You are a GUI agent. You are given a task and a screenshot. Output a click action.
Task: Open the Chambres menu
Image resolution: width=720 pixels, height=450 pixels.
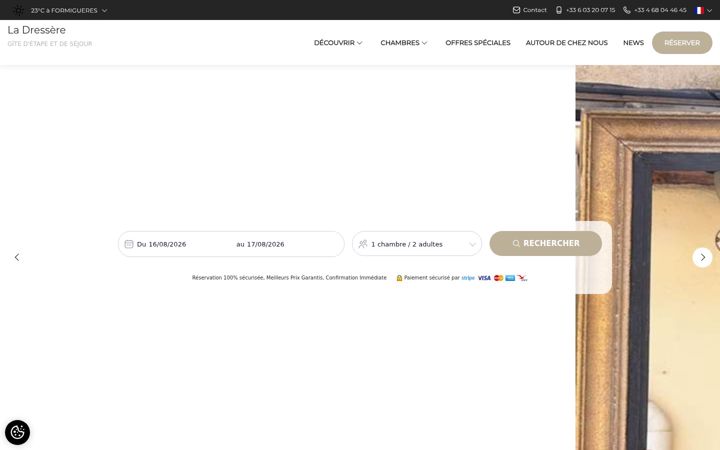(400, 43)
